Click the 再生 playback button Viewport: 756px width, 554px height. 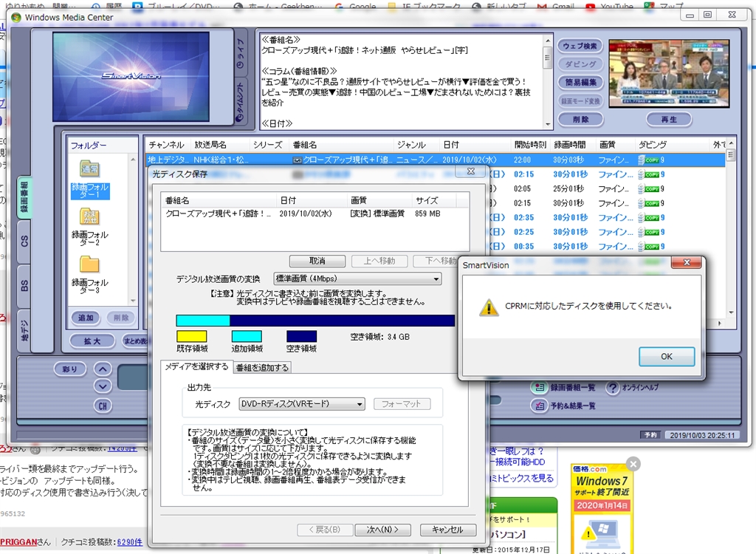point(669,119)
